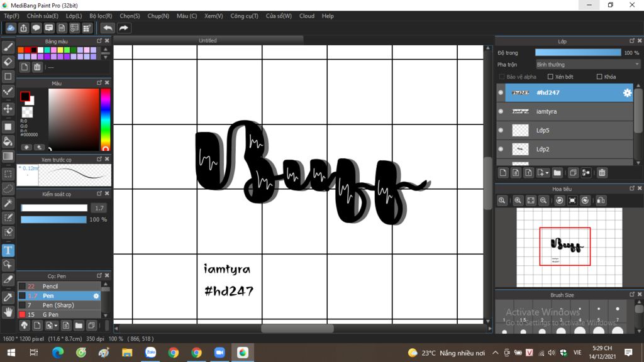Image resolution: width=644 pixels, height=362 pixels.
Task: Open add-layer dropdown arrow in Lớp panel
Action: [547, 173]
